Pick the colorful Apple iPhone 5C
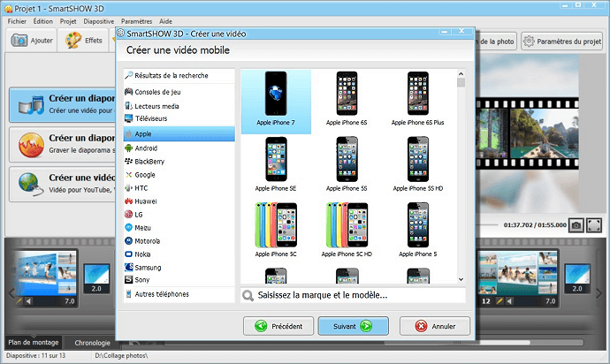Screen dimensions: 610x364 (276, 230)
